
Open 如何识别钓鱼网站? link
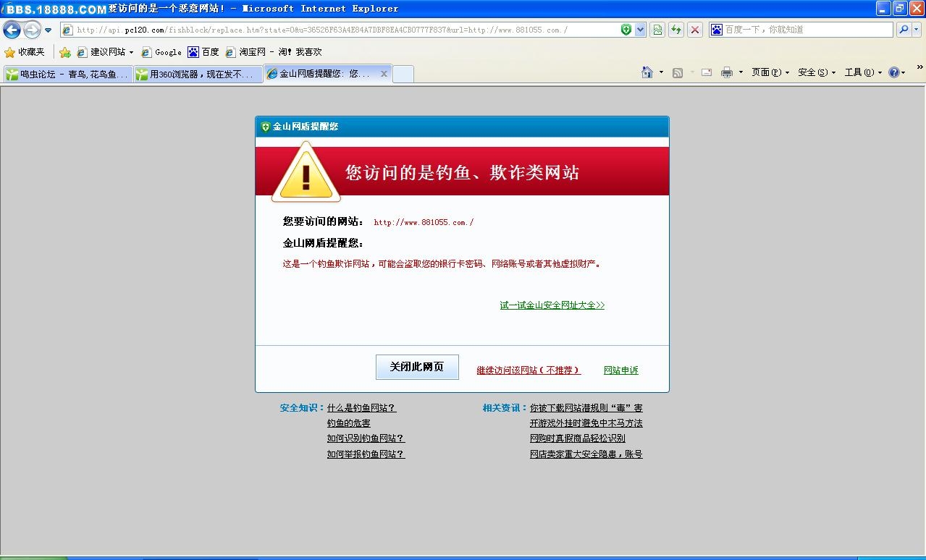(x=366, y=438)
